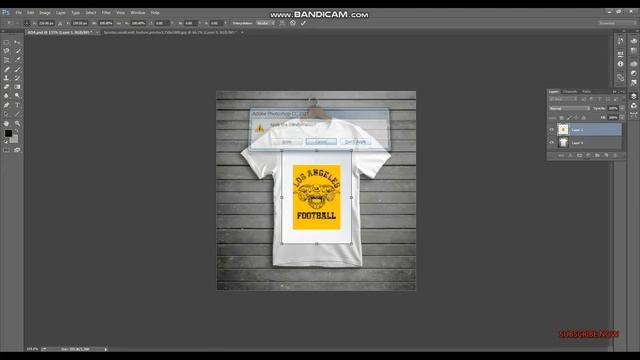
Task: Open the Normal blend mode dropdown
Action: [569, 108]
